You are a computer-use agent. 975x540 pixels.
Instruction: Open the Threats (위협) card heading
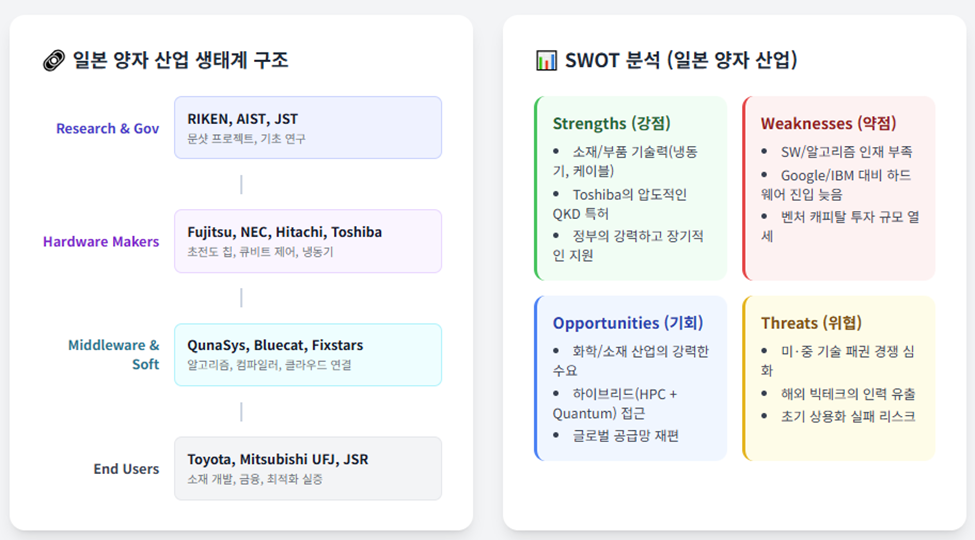tap(811, 323)
